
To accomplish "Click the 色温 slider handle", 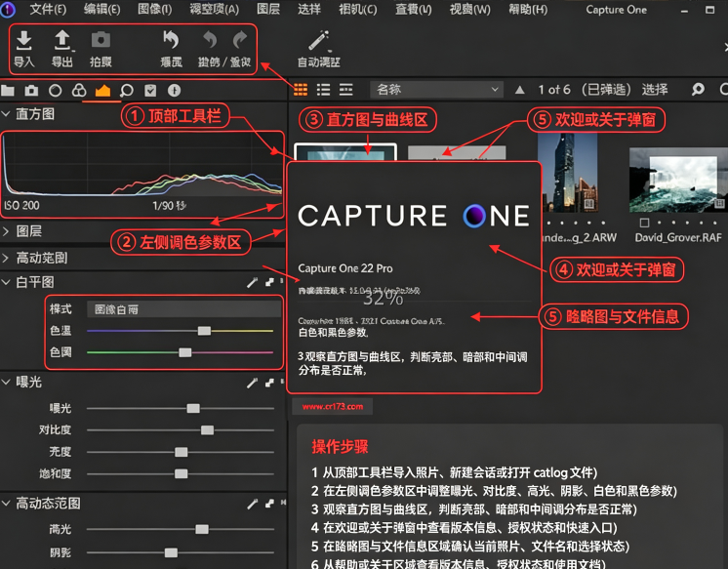I will pyautogui.click(x=204, y=331).
